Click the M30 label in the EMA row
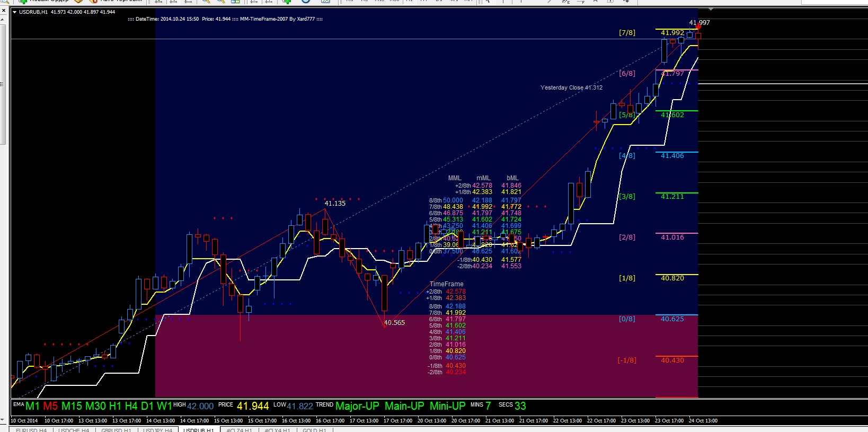 click(x=95, y=406)
